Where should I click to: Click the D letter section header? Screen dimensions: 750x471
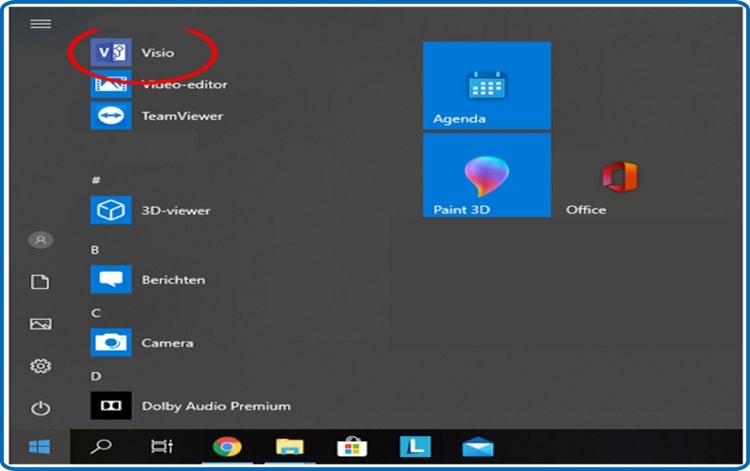pyautogui.click(x=96, y=376)
